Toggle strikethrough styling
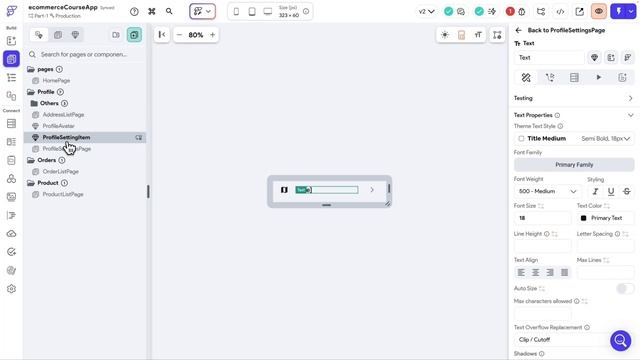The width and height of the screenshot is (640, 360). pyautogui.click(x=627, y=191)
